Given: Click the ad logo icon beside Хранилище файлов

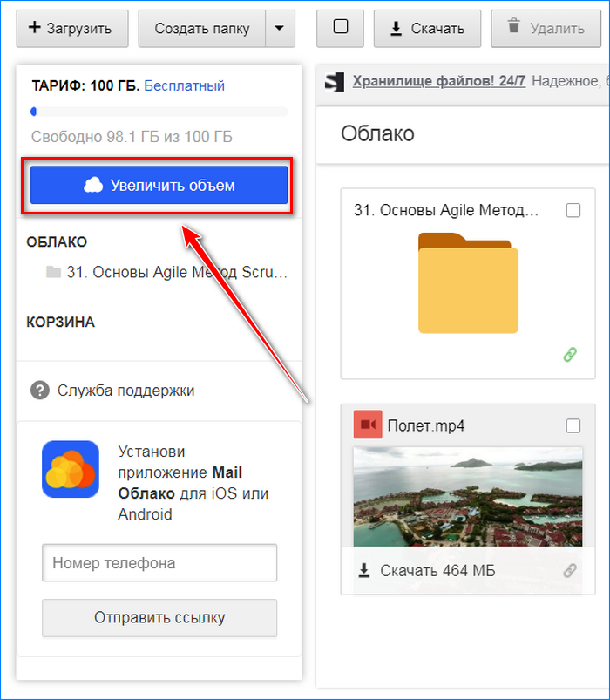Looking at the screenshot, I should pos(335,82).
